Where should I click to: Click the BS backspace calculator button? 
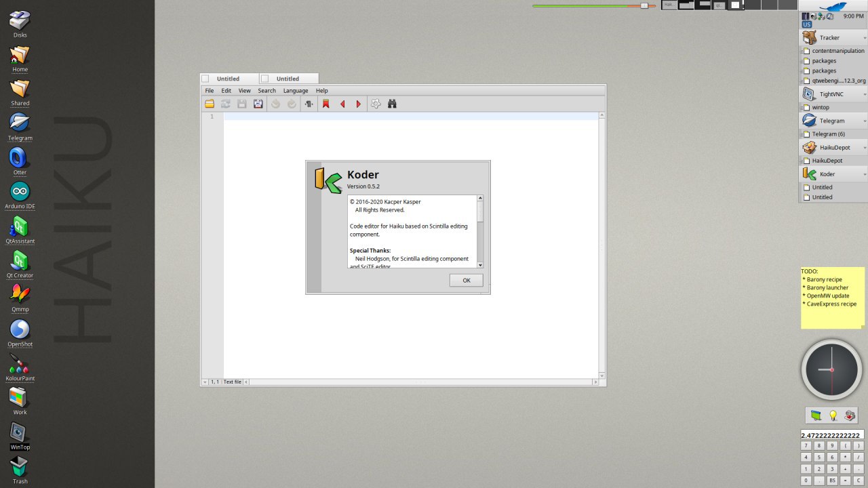832,481
